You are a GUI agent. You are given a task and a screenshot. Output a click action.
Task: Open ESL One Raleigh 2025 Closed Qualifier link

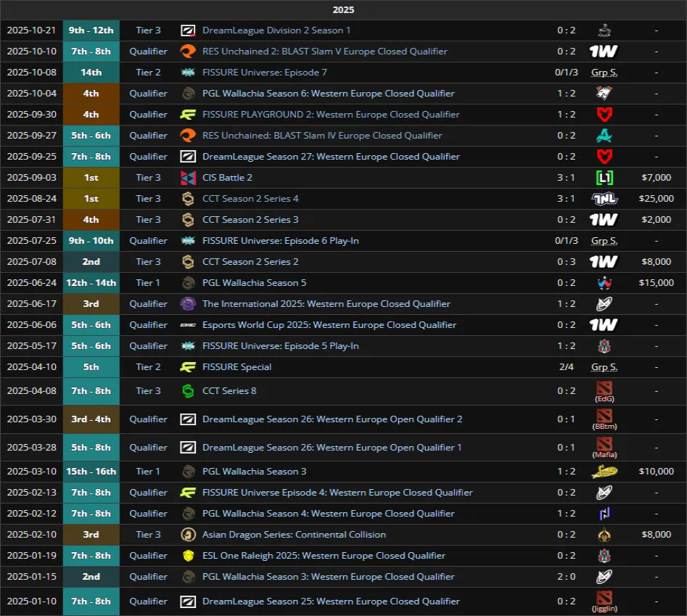tap(324, 556)
